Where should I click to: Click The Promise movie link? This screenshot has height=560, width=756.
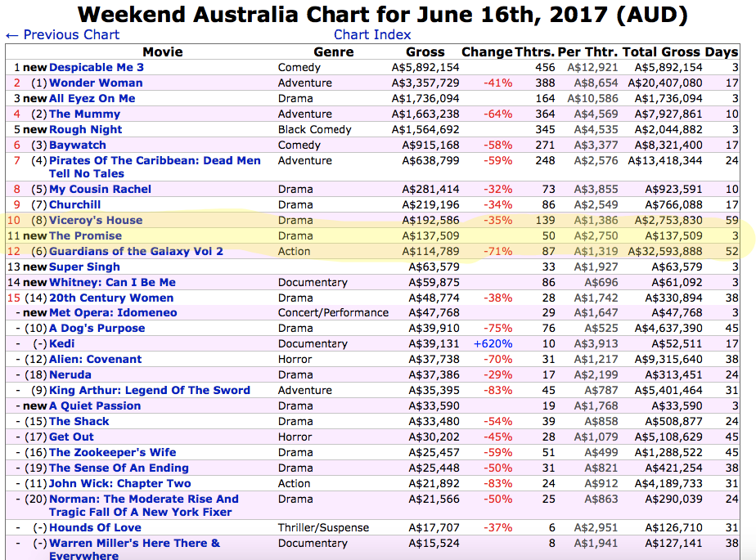tap(85, 235)
